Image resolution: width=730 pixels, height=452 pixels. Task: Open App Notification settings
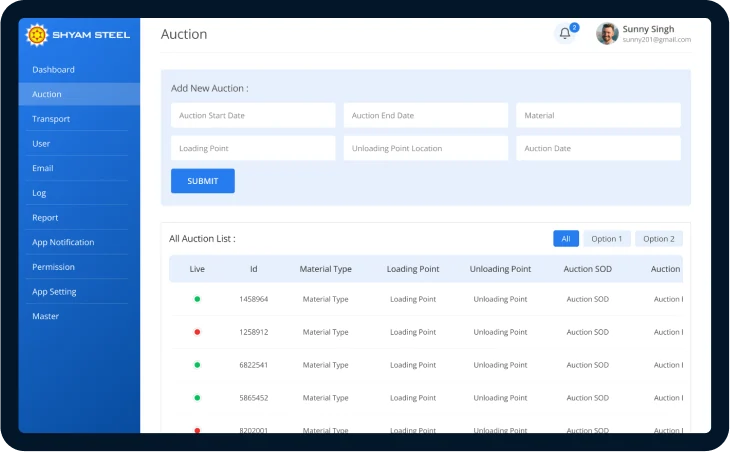pyautogui.click(x=79, y=242)
